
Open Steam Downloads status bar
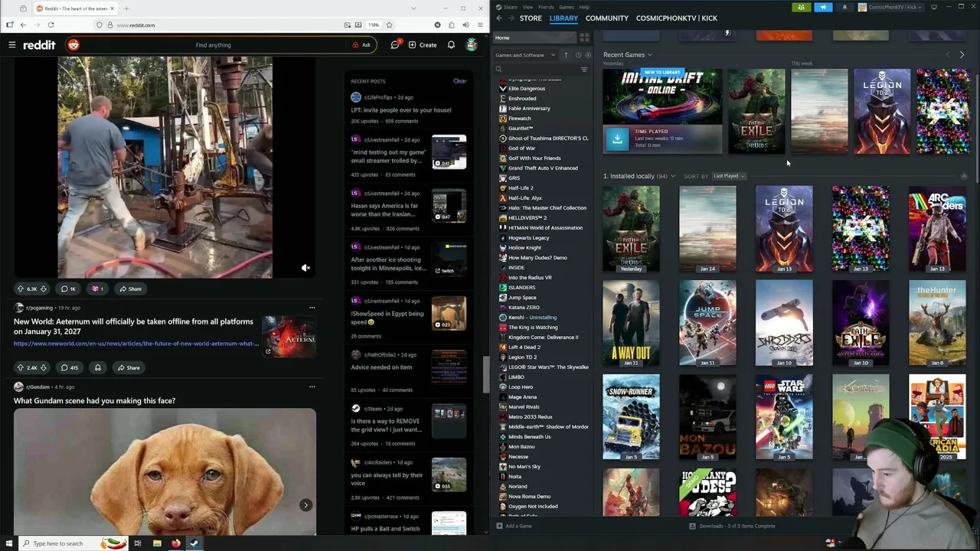(x=732, y=526)
